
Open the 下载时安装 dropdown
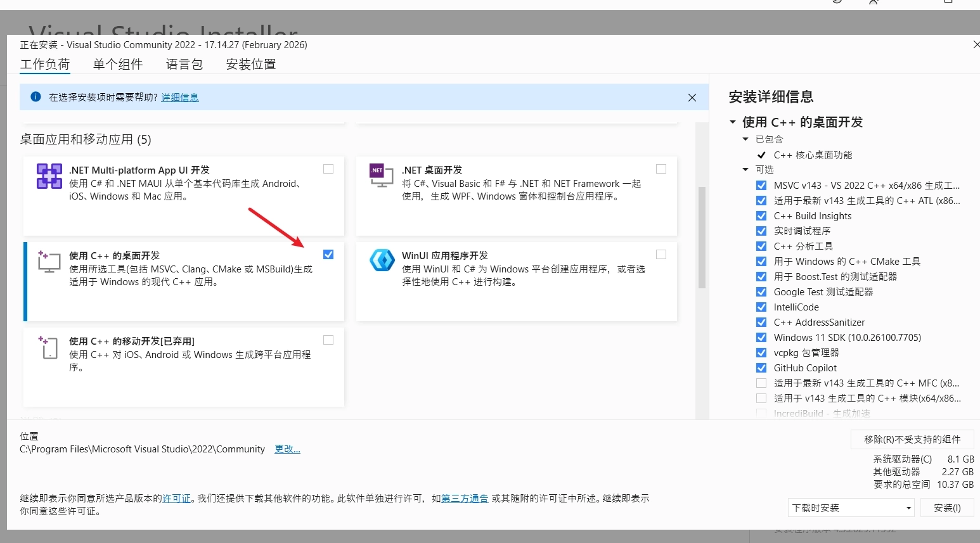click(852, 508)
